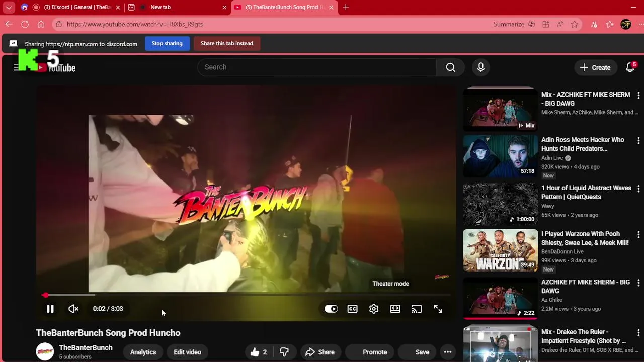644x362 pixels.
Task: Open favorites list icon
Action: tap(610, 24)
